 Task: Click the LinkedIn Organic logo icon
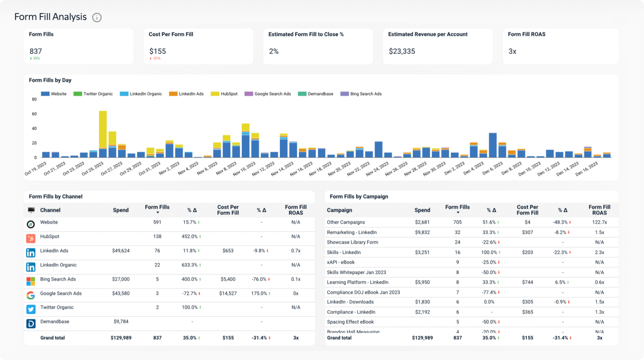pos(31,267)
